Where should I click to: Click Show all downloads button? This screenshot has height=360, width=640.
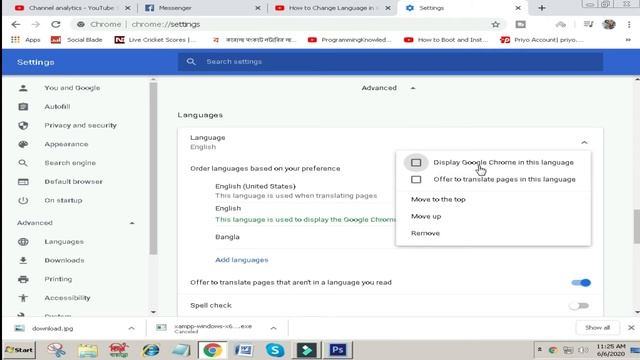point(597,328)
